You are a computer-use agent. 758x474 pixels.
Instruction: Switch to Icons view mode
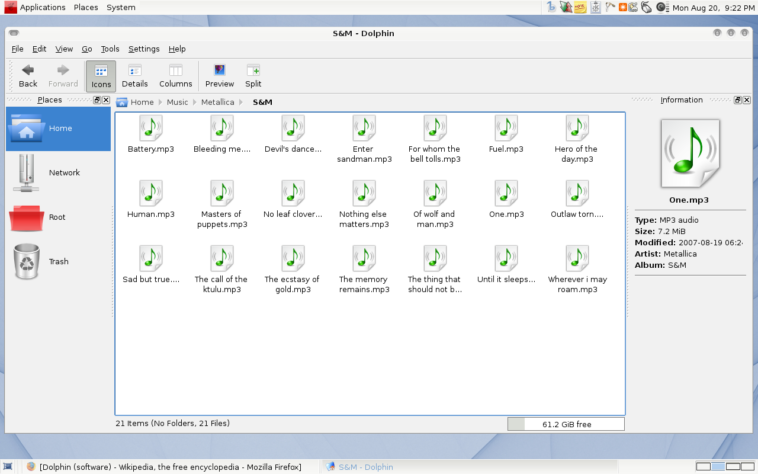pyautogui.click(x=101, y=76)
